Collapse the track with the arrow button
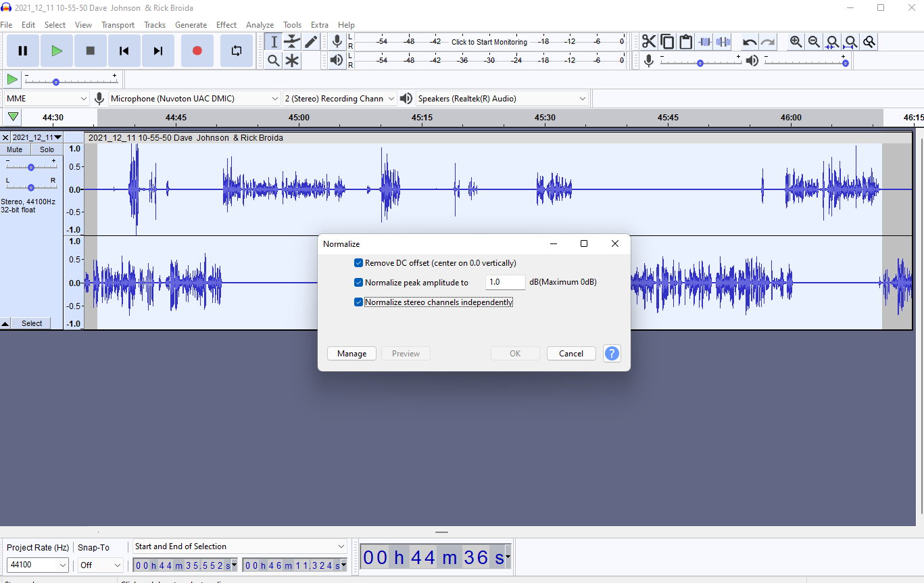This screenshot has height=583, width=924. (x=5, y=323)
